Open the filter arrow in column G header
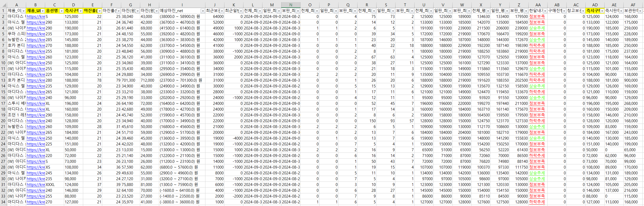Image resolution: width=644 pixels, height=206 pixels. (x=138, y=11)
